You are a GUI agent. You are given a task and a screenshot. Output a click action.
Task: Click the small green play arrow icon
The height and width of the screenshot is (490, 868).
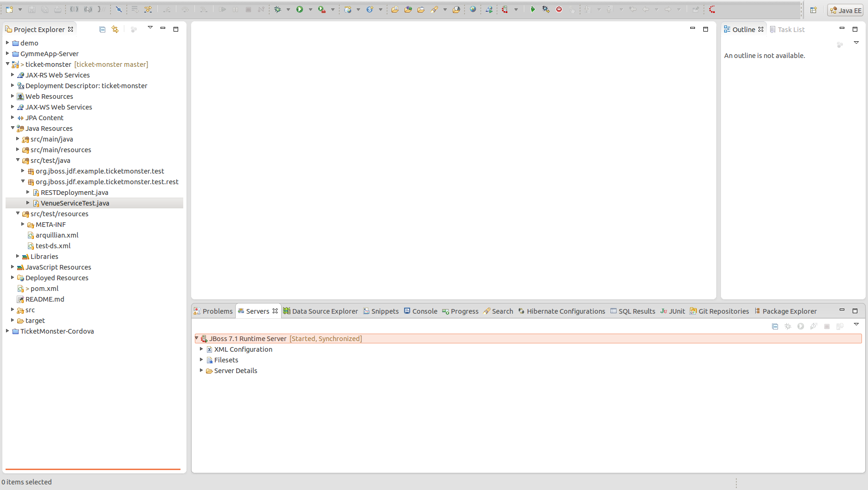coord(533,9)
